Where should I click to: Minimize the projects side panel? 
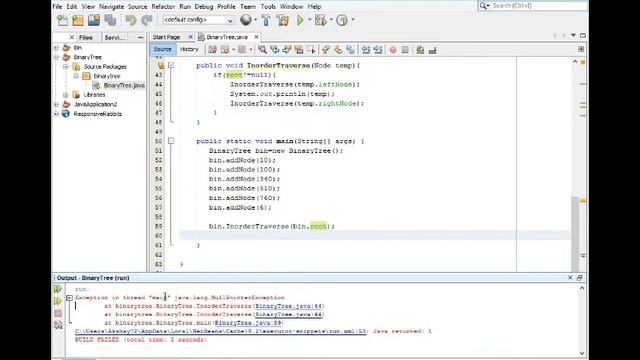coord(140,37)
